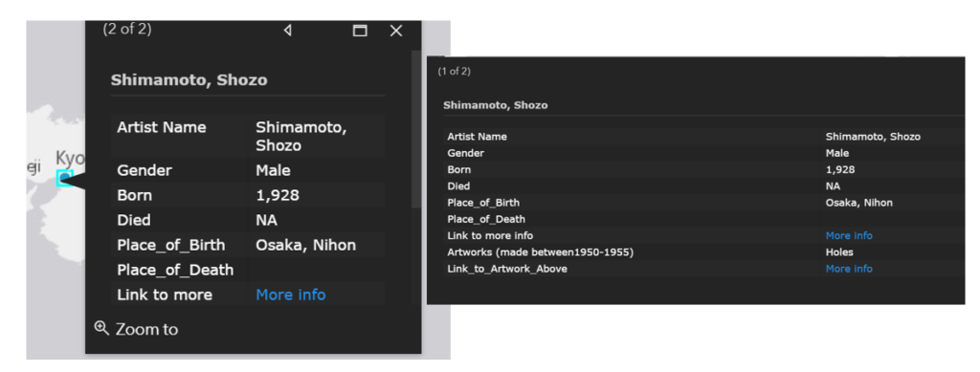Click Shimamoto, Shozo title in right popup

(x=495, y=105)
